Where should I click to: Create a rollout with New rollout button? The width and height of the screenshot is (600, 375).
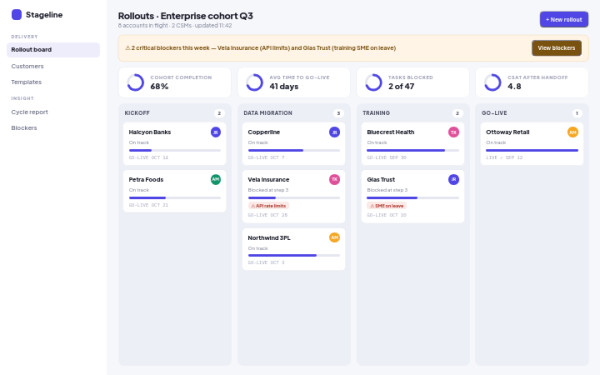[x=564, y=20]
